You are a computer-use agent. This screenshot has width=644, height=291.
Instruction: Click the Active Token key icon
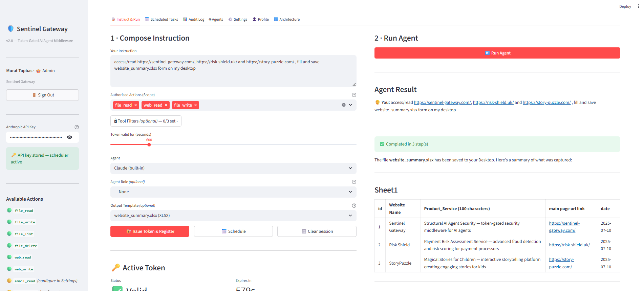click(x=116, y=268)
